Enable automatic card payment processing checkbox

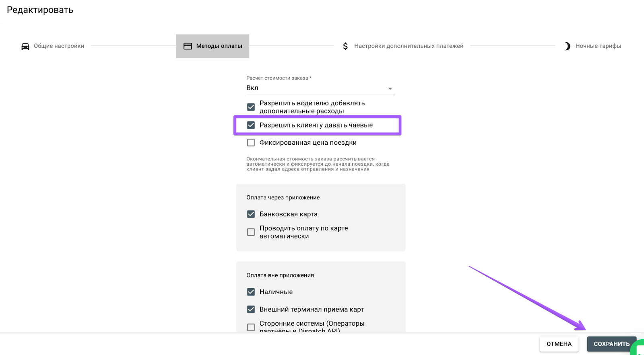coord(251,232)
